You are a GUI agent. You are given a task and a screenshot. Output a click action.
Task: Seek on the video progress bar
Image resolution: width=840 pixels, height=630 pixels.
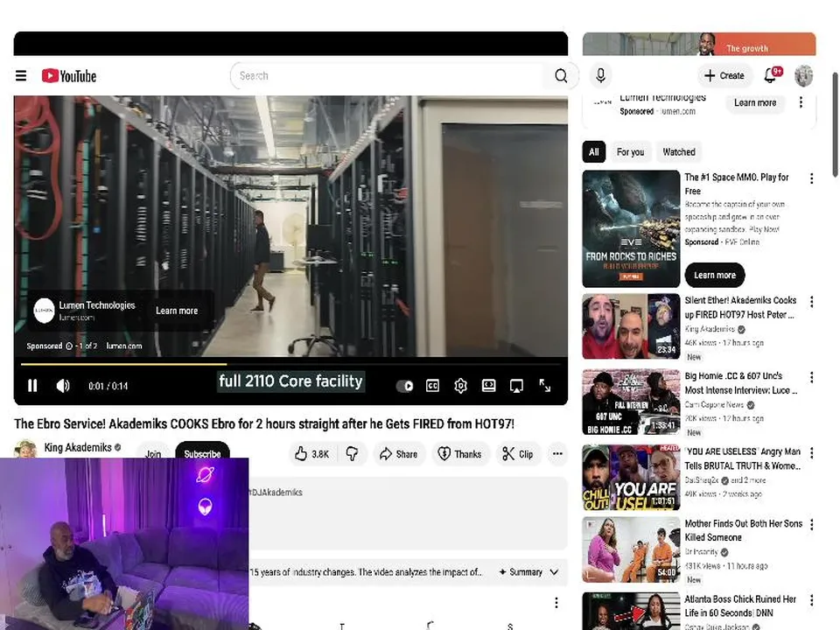290,364
